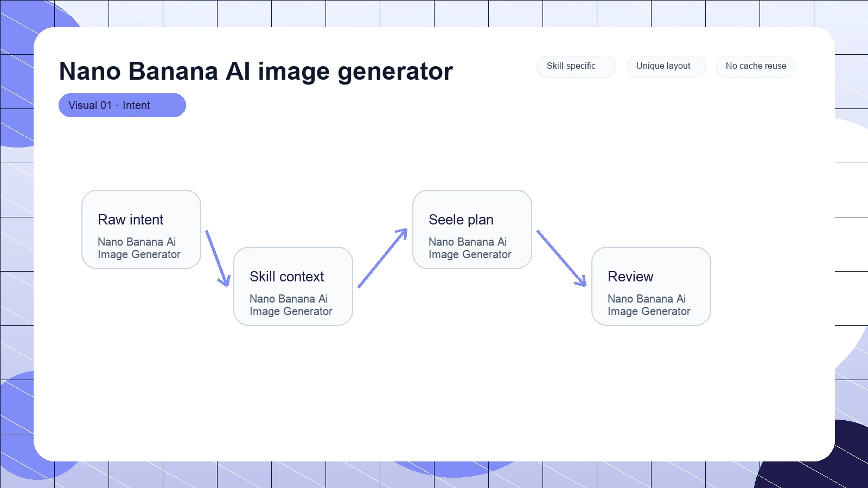This screenshot has width=868, height=488.
Task: Click the No cache reuse pill tag
Action: pyautogui.click(x=755, y=66)
